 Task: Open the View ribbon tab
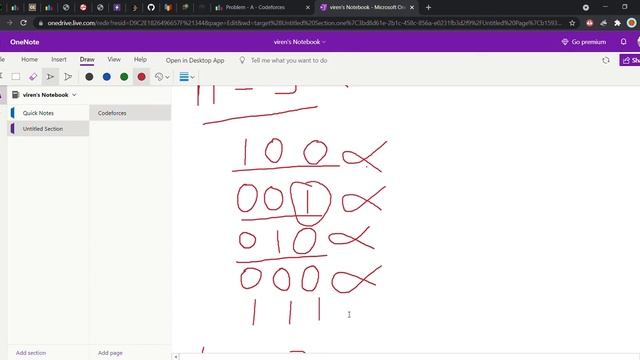(114, 60)
